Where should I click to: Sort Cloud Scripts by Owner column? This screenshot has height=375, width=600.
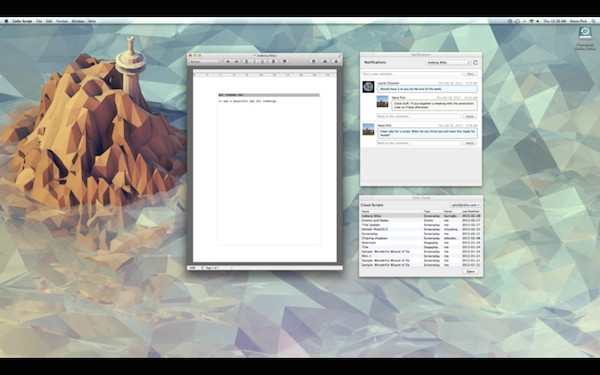tap(452, 211)
